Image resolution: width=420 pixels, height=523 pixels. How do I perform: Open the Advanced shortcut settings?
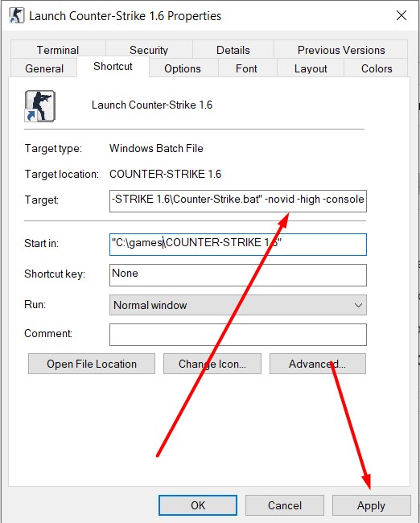pos(318,364)
